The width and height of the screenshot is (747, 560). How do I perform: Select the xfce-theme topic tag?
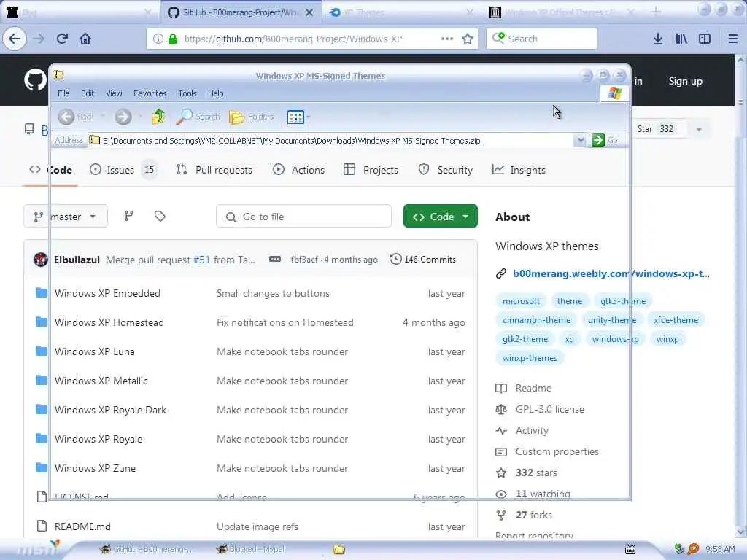[676, 320]
